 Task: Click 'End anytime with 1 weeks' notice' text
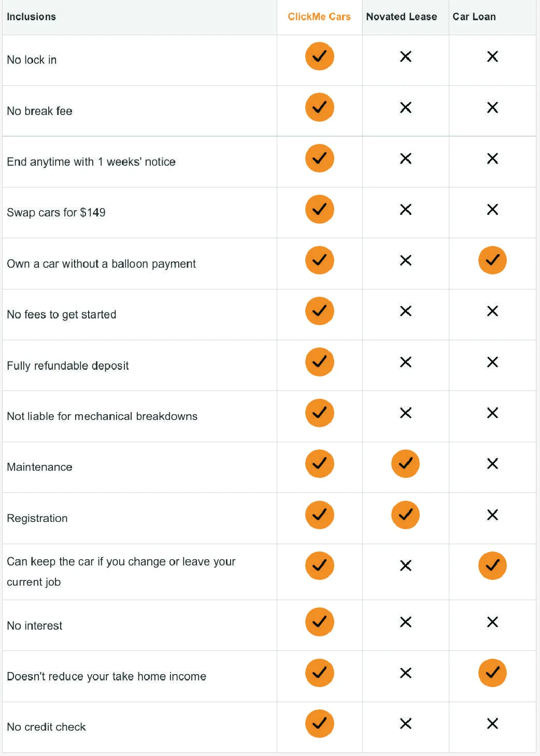click(91, 162)
